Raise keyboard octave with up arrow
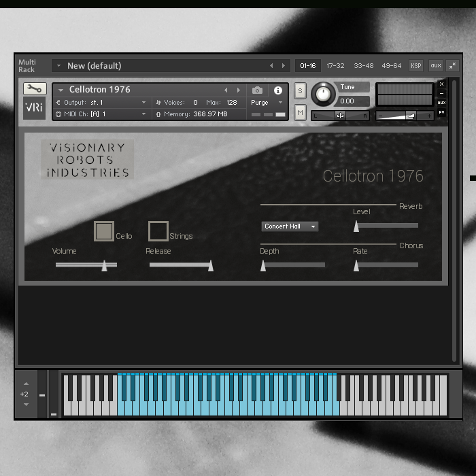 click(26, 384)
